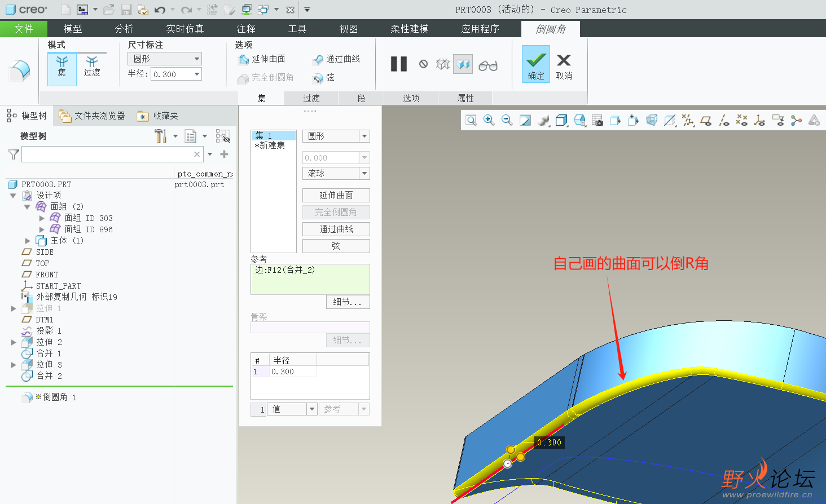This screenshot has height=504, width=826.
Task: Click the plus icon beside search field
Action: coord(224,154)
